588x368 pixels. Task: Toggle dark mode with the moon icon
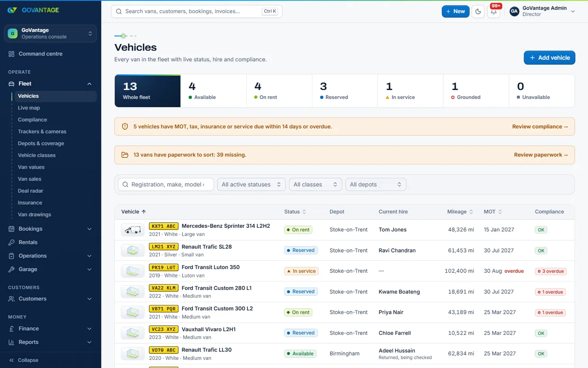(x=478, y=11)
